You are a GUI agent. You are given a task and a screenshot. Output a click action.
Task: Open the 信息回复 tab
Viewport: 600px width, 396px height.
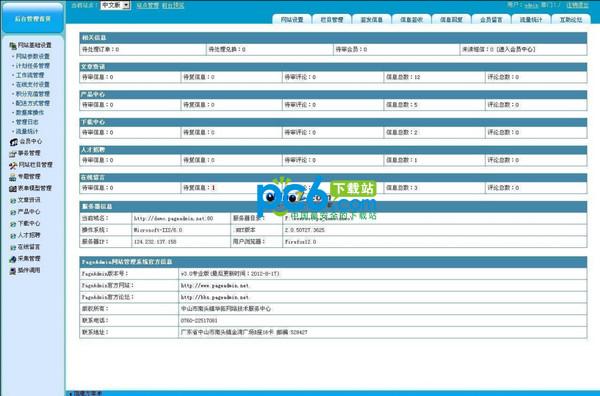click(x=451, y=19)
